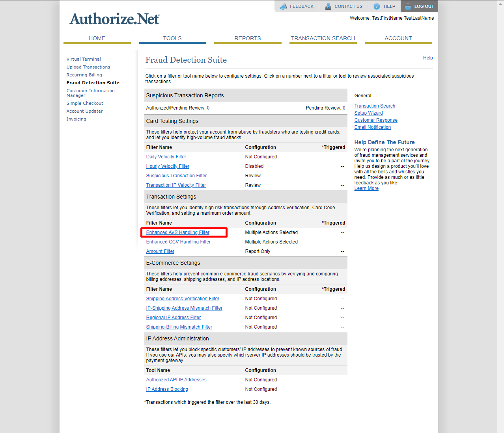This screenshot has width=504, height=433.
Task: Open the Shipping-Billing Mismatch Filter
Action: pos(179,327)
